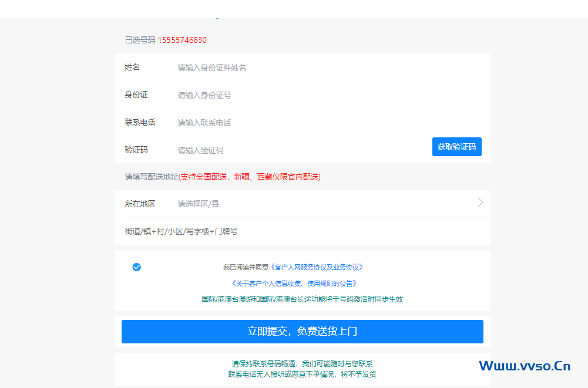Viewport: 588px width, 388px height.
Task: Click the 立即提交 free delivery submit button
Action: 302,332
